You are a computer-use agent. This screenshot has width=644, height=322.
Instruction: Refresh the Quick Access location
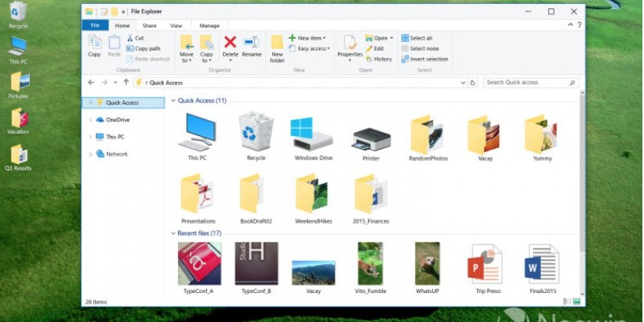click(x=473, y=83)
